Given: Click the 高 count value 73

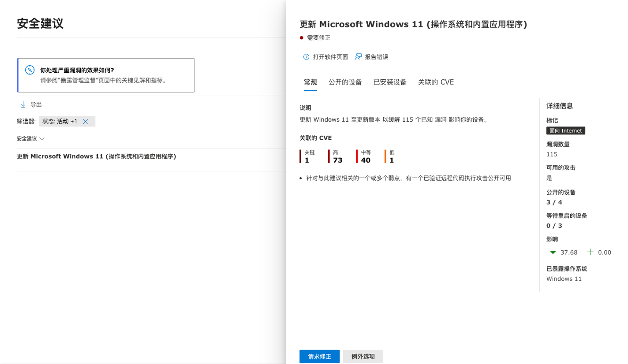Looking at the screenshot, I should tap(338, 160).
